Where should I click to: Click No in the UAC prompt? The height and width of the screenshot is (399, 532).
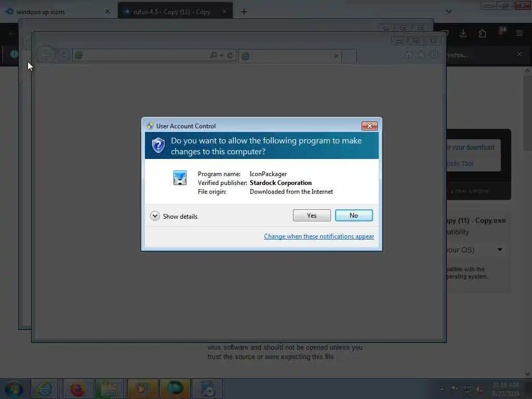coord(353,215)
